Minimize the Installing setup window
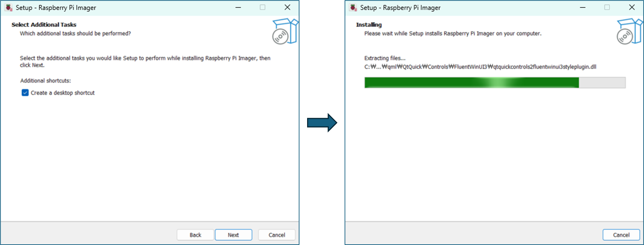 pyautogui.click(x=583, y=7)
